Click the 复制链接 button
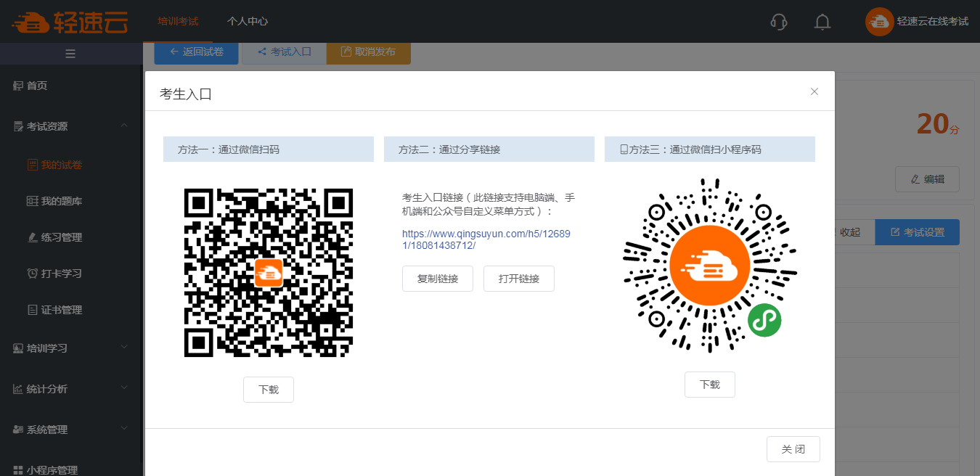This screenshot has width=980, height=476. tap(438, 279)
